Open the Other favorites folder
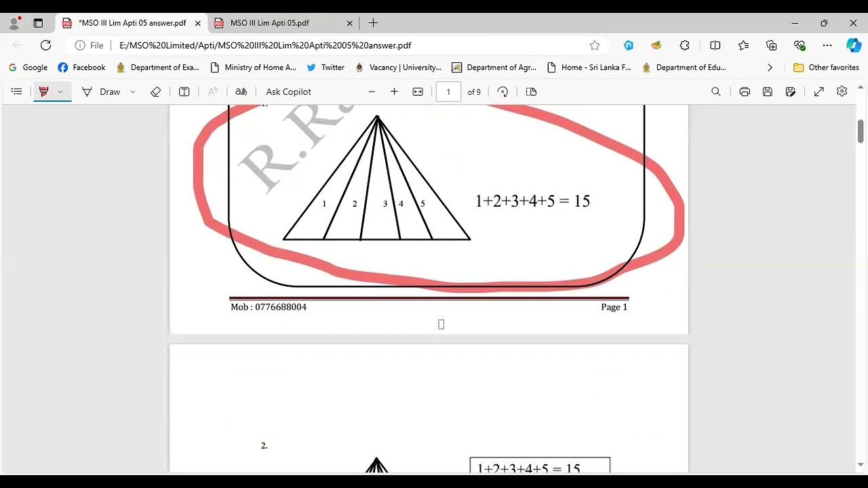 point(826,68)
